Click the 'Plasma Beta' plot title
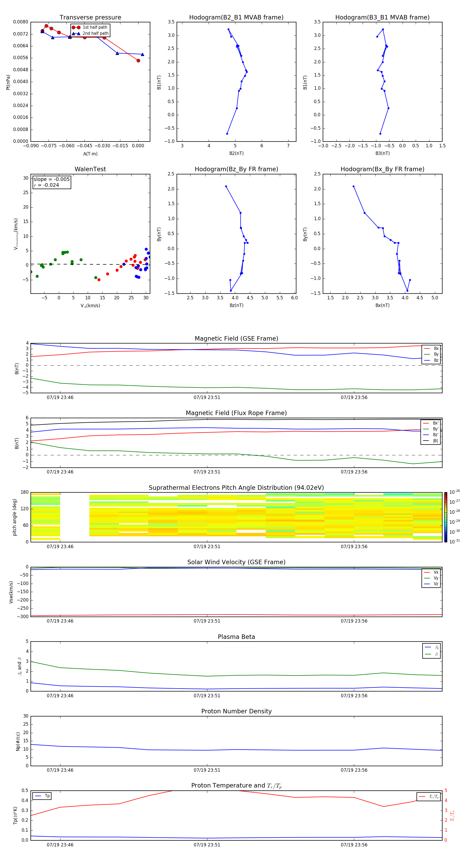 click(x=236, y=637)
